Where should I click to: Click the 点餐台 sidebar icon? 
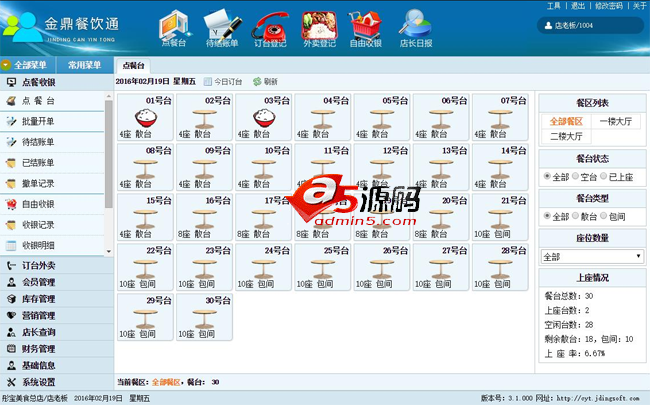tap(11, 101)
